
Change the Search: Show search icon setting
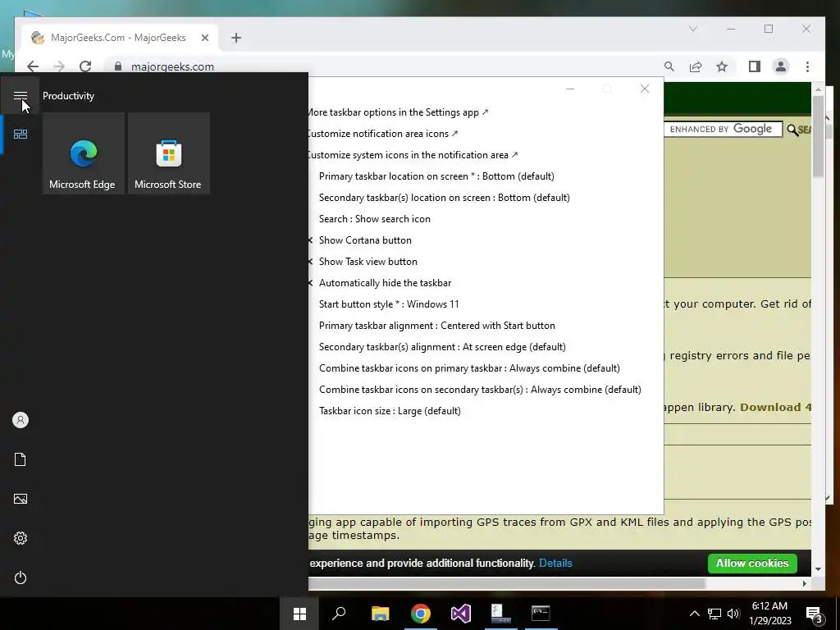point(374,218)
